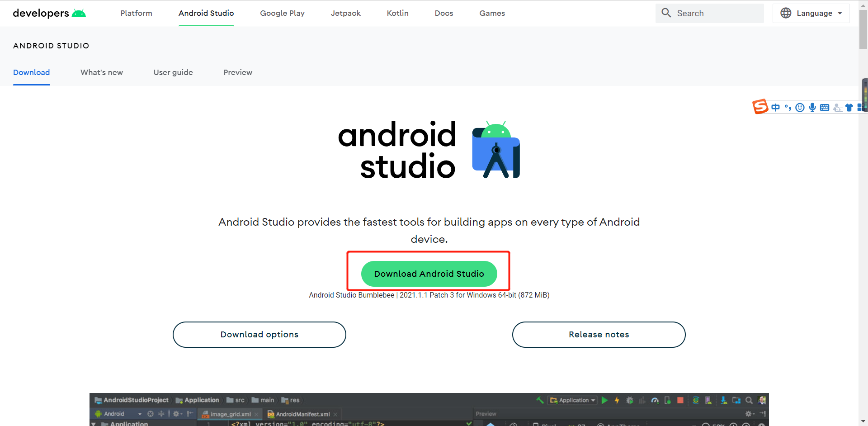Screen dimensions: 868x426
Task: Switch to the User guide tab
Action: (x=173, y=72)
